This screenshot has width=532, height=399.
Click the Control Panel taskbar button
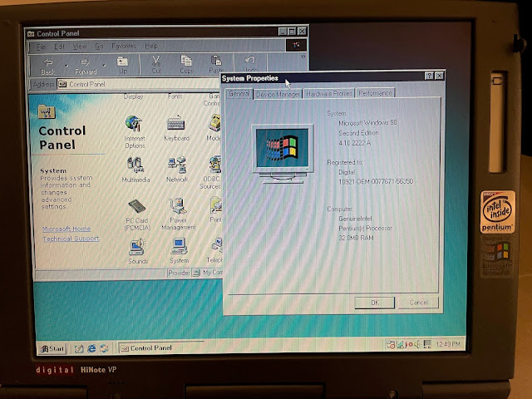coord(161,347)
